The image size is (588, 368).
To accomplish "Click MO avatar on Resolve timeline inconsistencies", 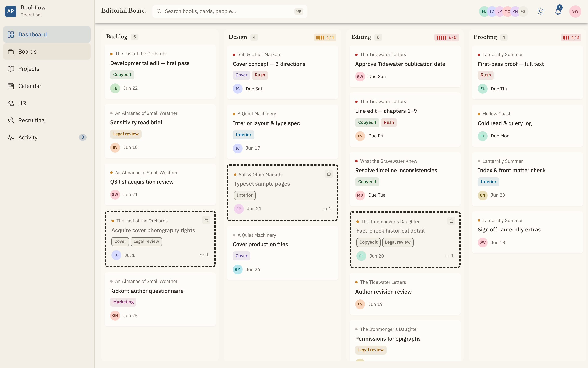I will point(360,195).
